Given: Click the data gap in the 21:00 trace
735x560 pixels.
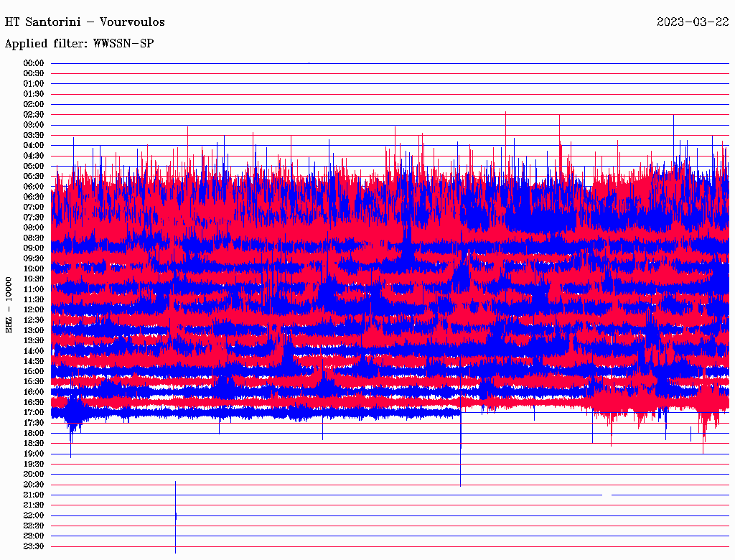Looking at the screenshot, I should click(607, 495).
